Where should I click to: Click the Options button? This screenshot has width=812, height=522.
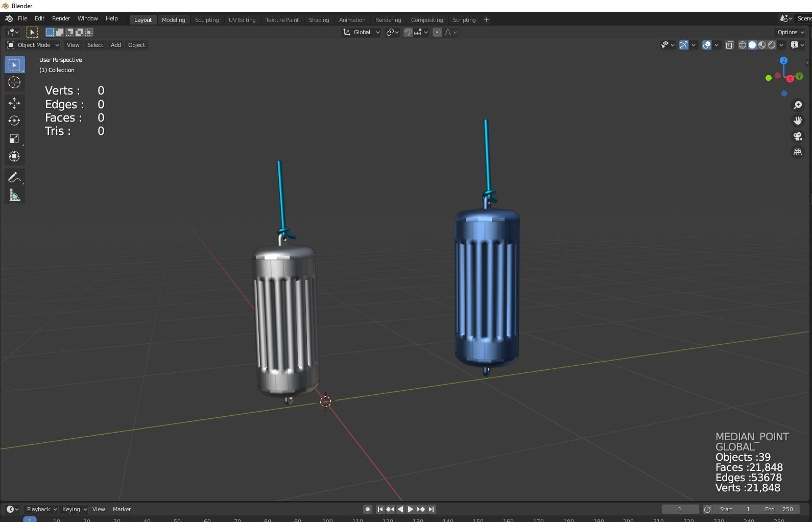[790, 32]
